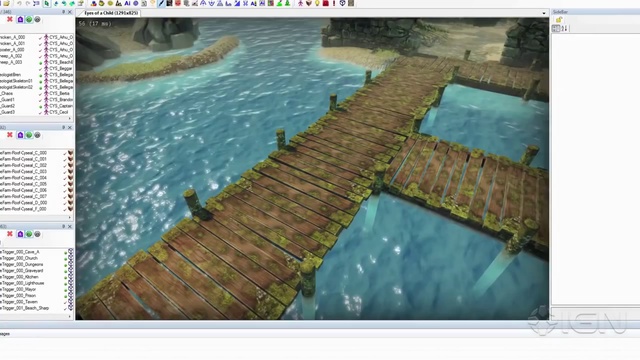This screenshot has width=640, height=360.
Task: Pin the Trigger panel with pushpin button
Action: (x=63, y=226)
